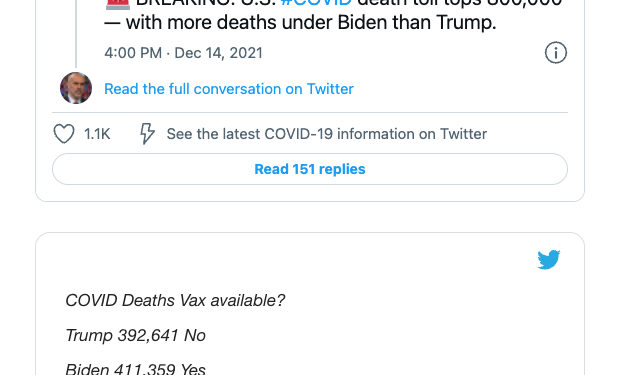Click the 1.1K likes count
Image resolution: width=629 pixels, height=375 pixels.
97,134
